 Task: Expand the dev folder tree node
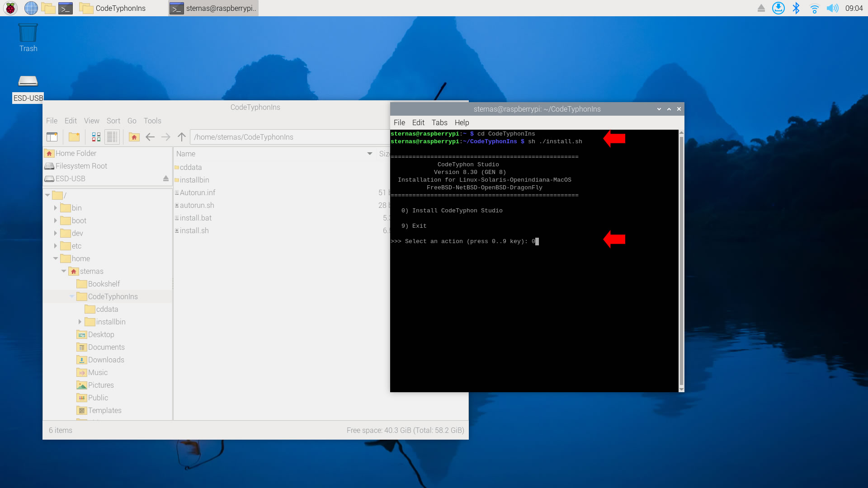tap(56, 233)
